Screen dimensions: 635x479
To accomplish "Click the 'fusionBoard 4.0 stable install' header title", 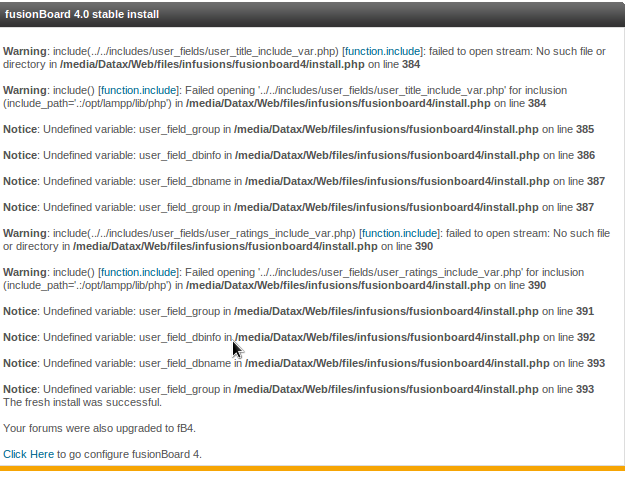I will point(82,14).
